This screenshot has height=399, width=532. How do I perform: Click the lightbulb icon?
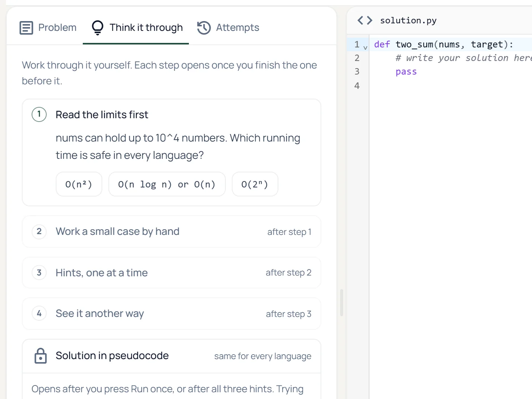pos(97,28)
